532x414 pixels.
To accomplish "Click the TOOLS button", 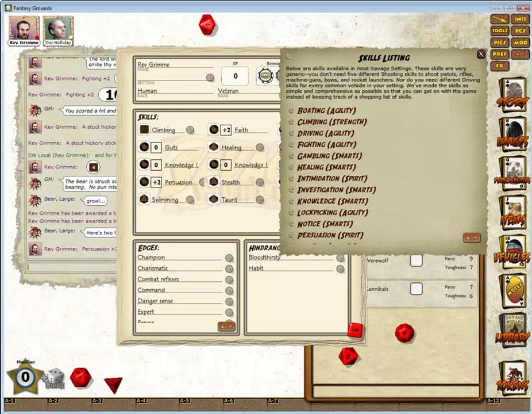I will click(x=500, y=31).
